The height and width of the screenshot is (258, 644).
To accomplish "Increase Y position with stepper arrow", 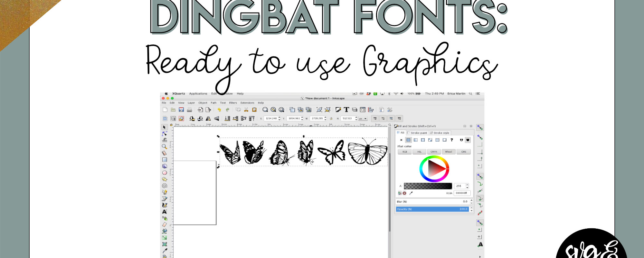I will point(302,117).
